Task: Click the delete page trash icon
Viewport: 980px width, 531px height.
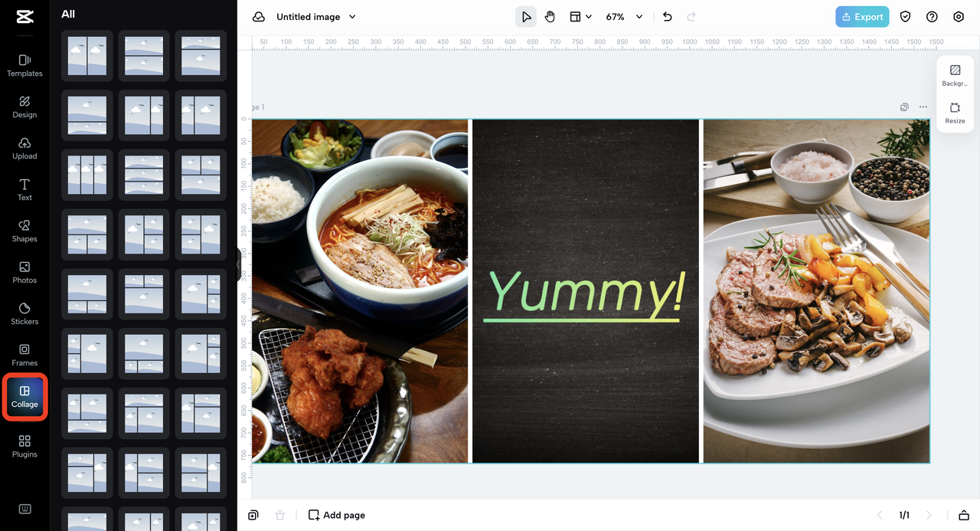Action: tap(280, 515)
